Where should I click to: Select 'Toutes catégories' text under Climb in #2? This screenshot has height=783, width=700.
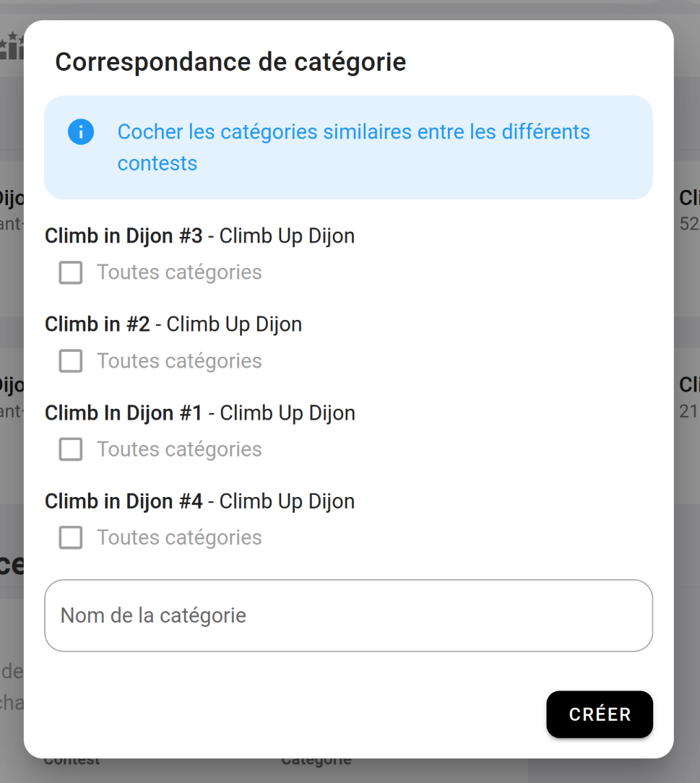click(179, 361)
